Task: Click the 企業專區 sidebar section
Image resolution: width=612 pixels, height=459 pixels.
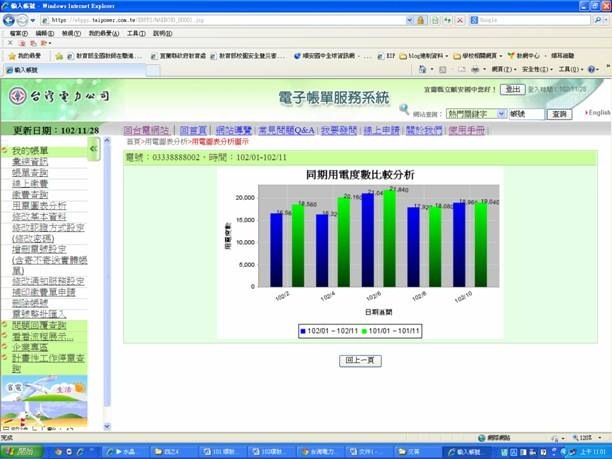Action: click(30, 347)
